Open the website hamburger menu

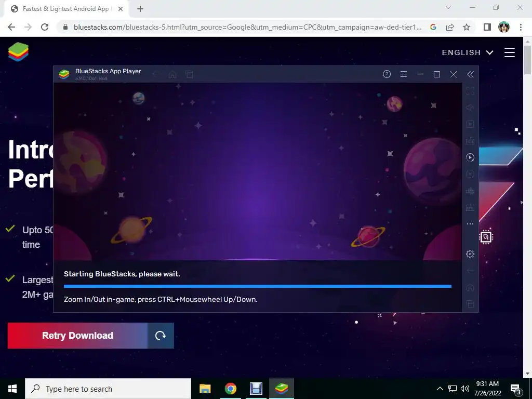pos(510,52)
